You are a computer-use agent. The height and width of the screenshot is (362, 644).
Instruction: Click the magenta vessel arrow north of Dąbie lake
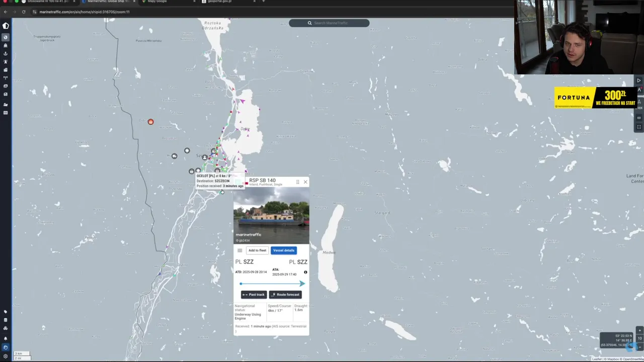tap(242, 102)
